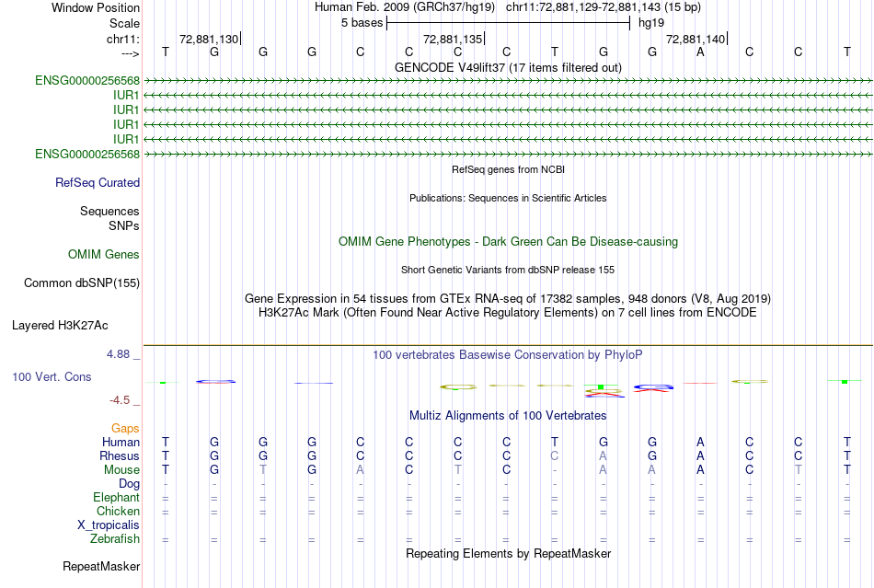Select the SNPs track label
Image resolution: width=874 pixels, height=588 pixels.
click(124, 225)
